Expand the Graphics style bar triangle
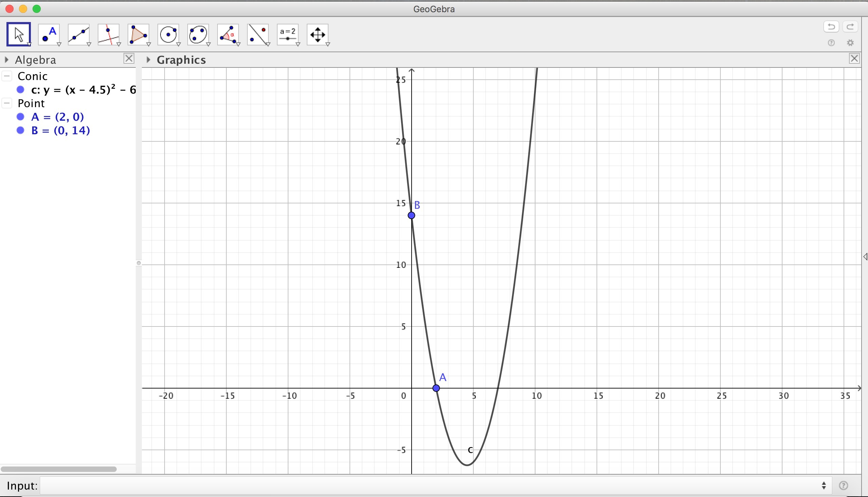The height and width of the screenshot is (497, 868). tap(148, 60)
